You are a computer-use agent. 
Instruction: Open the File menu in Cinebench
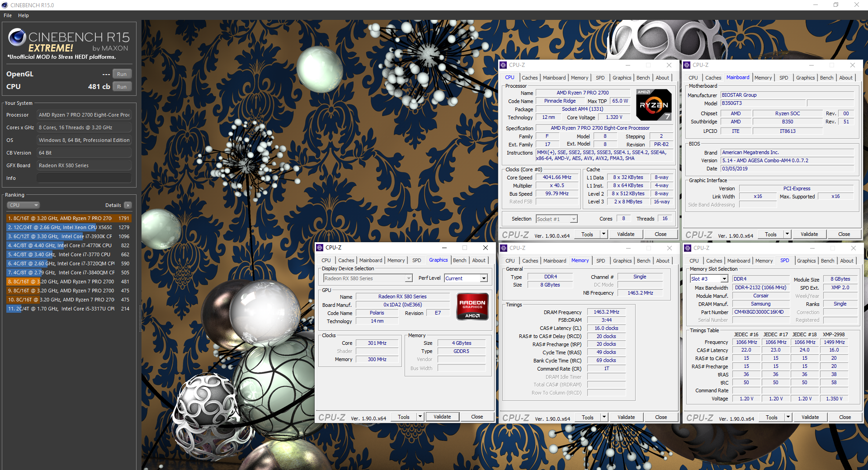pyautogui.click(x=8, y=15)
